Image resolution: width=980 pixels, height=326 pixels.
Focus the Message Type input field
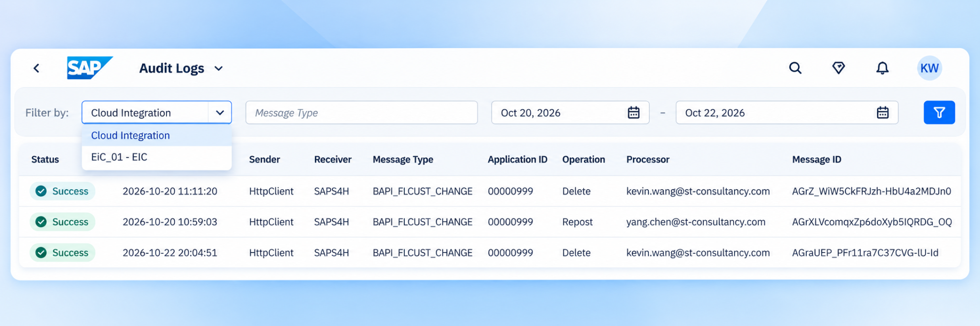362,113
